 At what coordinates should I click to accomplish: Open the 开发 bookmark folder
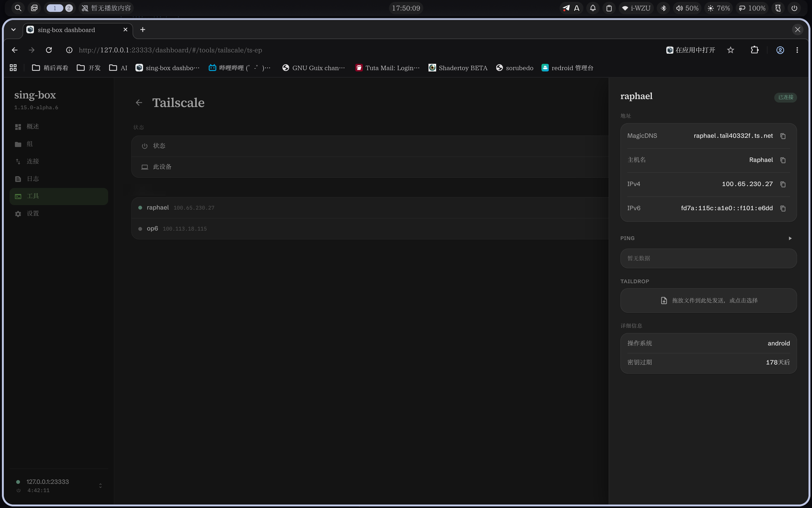click(x=88, y=68)
